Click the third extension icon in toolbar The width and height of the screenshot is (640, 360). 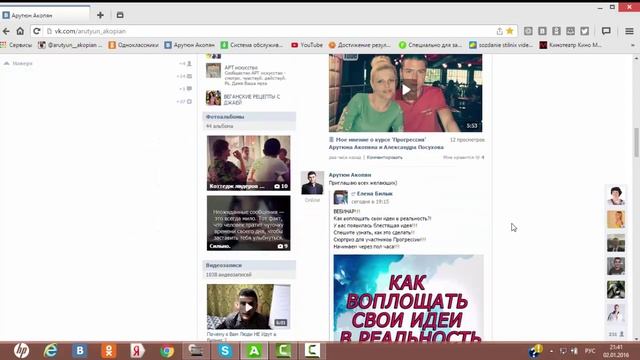click(556, 31)
